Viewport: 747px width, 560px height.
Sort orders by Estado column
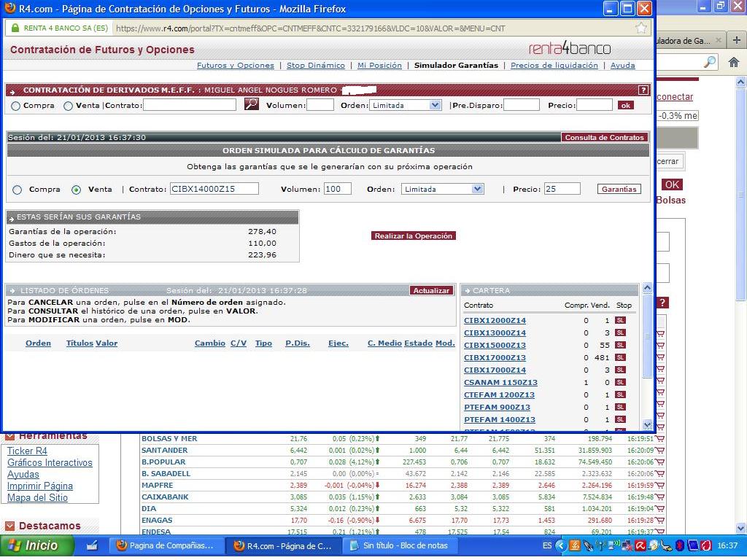pyautogui.click(x=418, y=343)
